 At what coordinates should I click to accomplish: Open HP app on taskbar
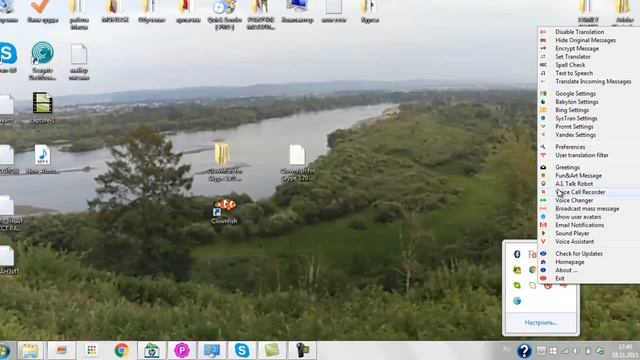[x=151, y=351]
